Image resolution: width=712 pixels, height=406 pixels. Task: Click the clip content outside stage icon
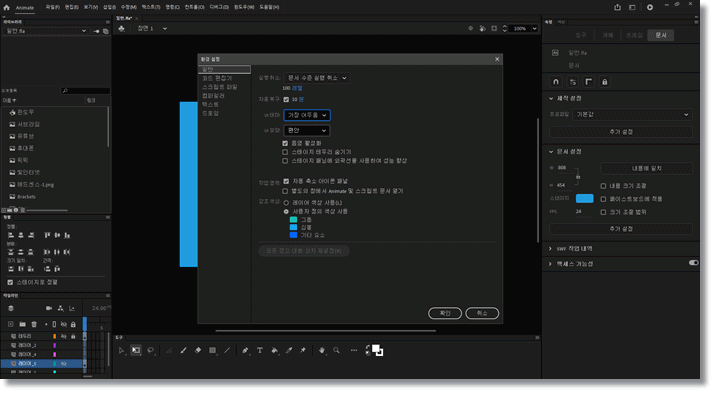(x=494, y=29)
